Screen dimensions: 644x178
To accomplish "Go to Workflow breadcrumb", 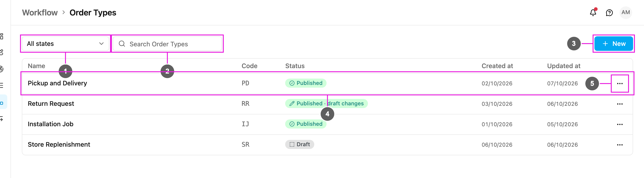I will point(40,12).
